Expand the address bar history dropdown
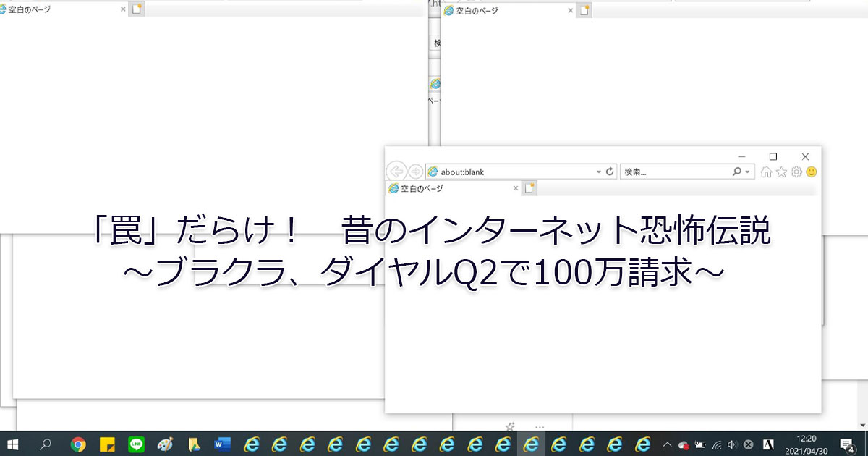The image size is (868, 456). [598, 172]
